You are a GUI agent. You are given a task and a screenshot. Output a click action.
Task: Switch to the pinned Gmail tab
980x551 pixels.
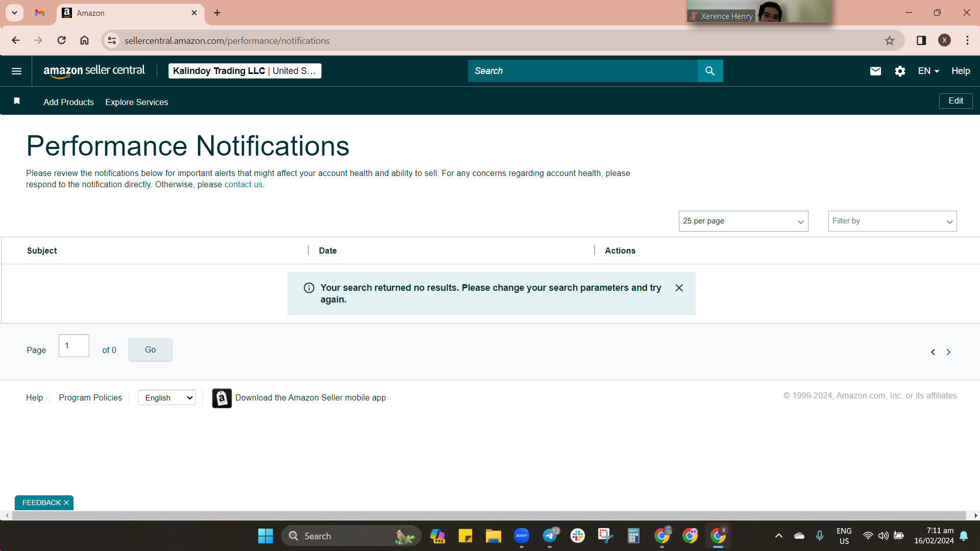[x=40, y=13]
